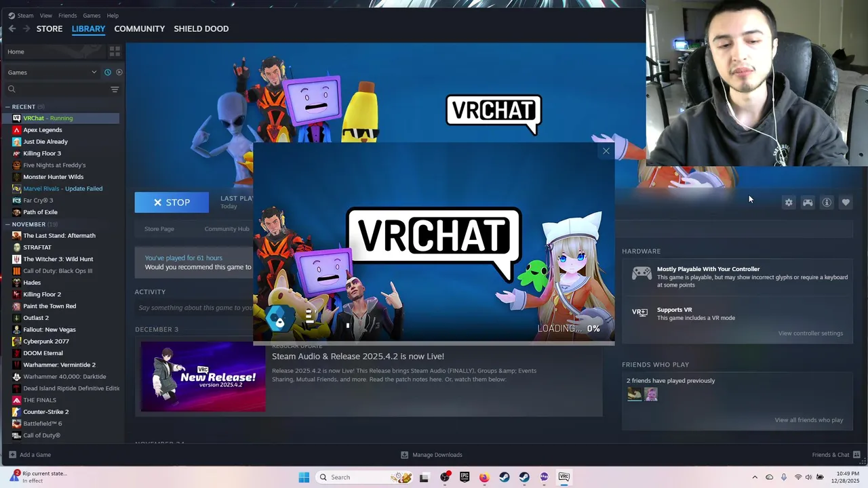Screen dimensions: 868x488
Task: Open Epic Games Launcher taskbar icon
Action: (x=465, y=477)
